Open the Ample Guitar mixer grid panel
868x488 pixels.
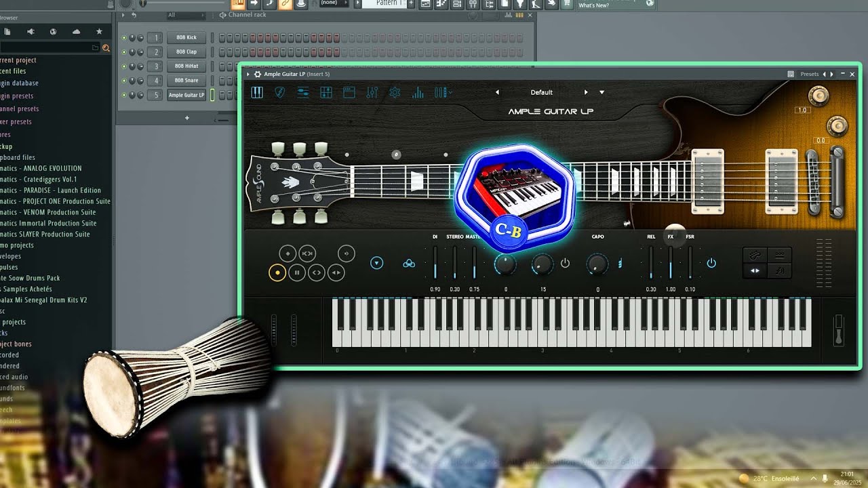click(325, 92)
